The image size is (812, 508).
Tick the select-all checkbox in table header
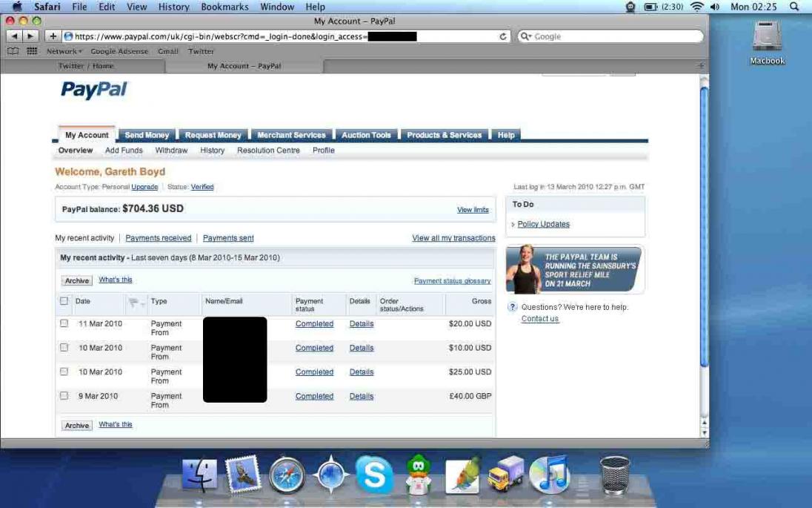click(x=64, y=300)
